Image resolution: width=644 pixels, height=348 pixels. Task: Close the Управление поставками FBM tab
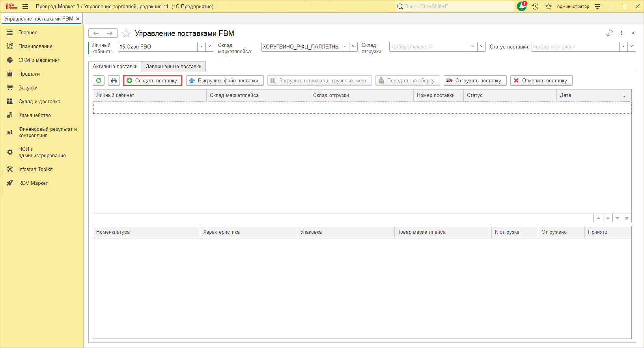click(x=78, y=19)
